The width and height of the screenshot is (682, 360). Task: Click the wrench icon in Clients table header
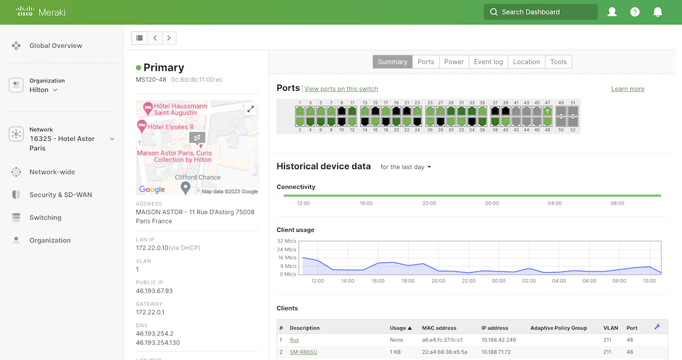click(657, 327)
